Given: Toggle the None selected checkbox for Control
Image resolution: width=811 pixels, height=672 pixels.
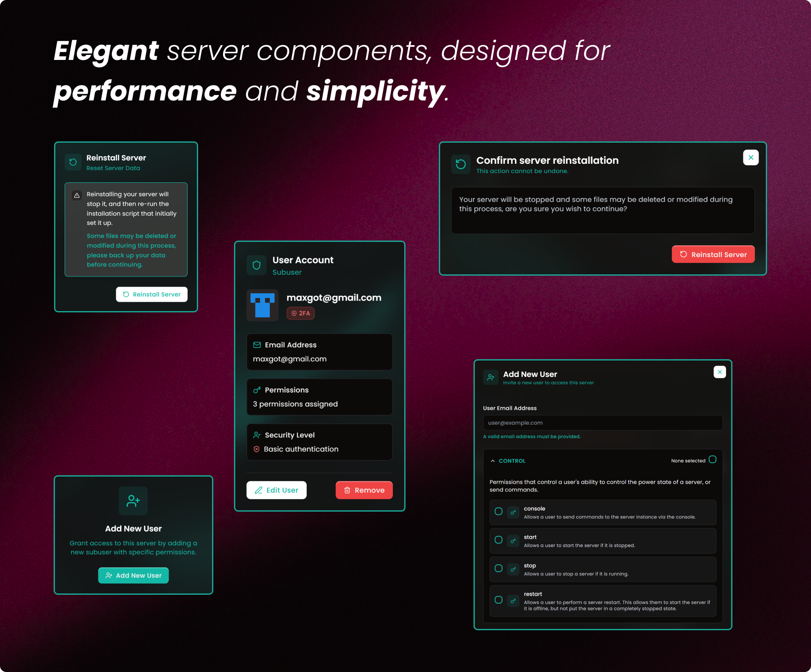Looking at the screenshot, I should coord(713,460).
